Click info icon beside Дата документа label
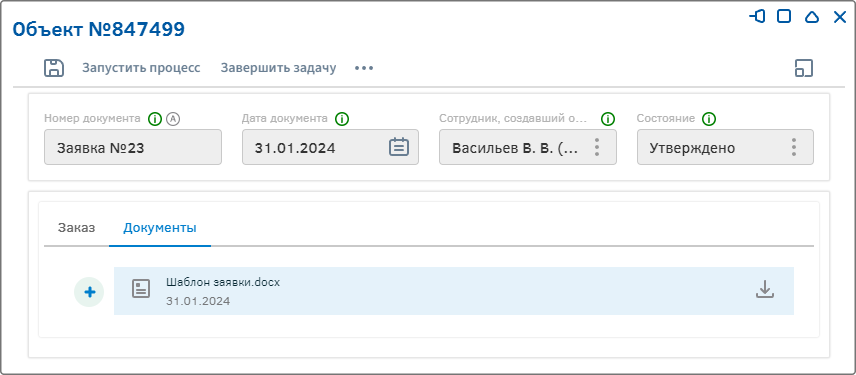 342,118
